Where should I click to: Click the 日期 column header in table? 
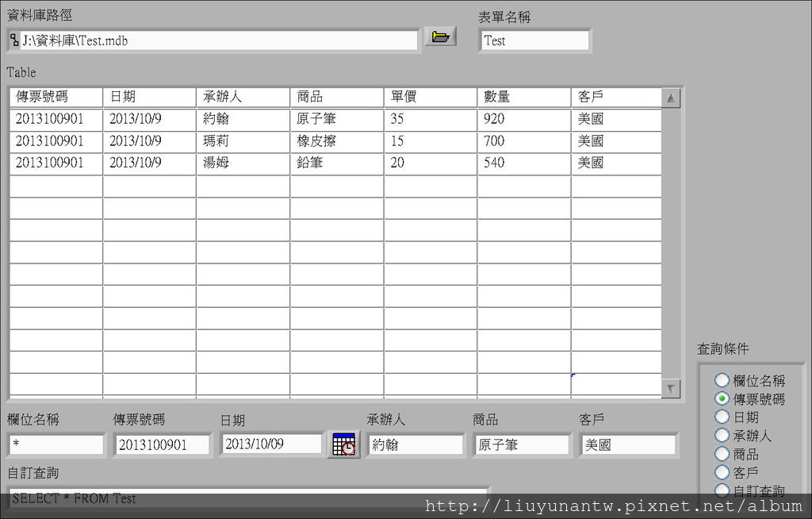click(x=149, y=97)
